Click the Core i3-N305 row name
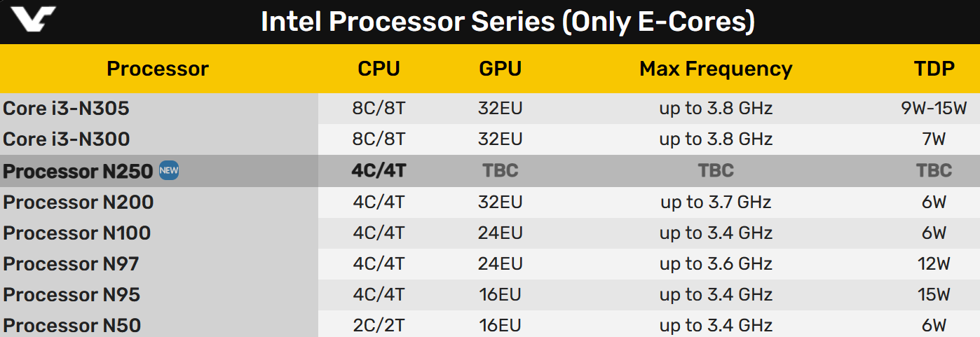 click(67, 109)
